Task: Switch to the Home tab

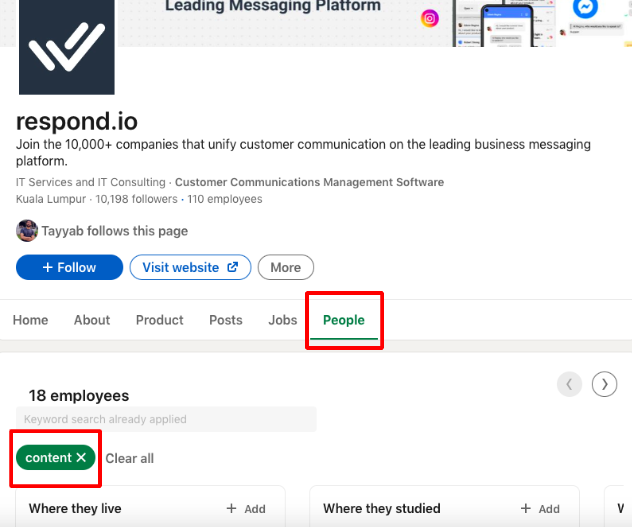Action: click(x=31, y=320)
